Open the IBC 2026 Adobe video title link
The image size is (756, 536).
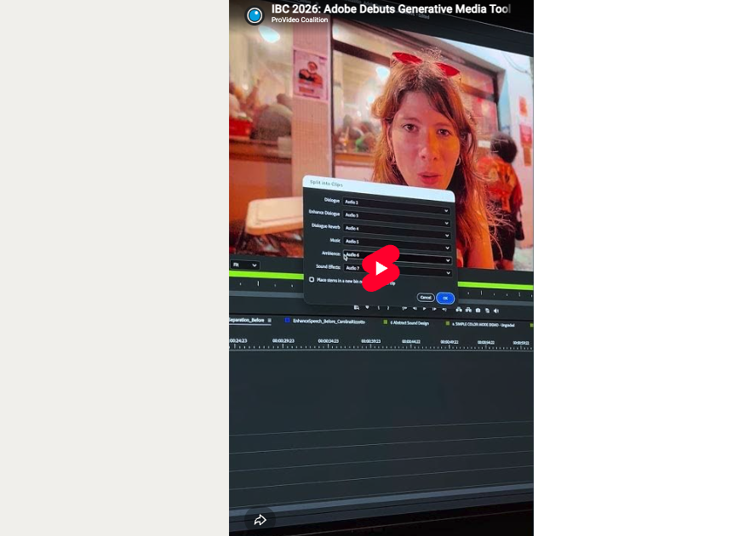[391, 9]
